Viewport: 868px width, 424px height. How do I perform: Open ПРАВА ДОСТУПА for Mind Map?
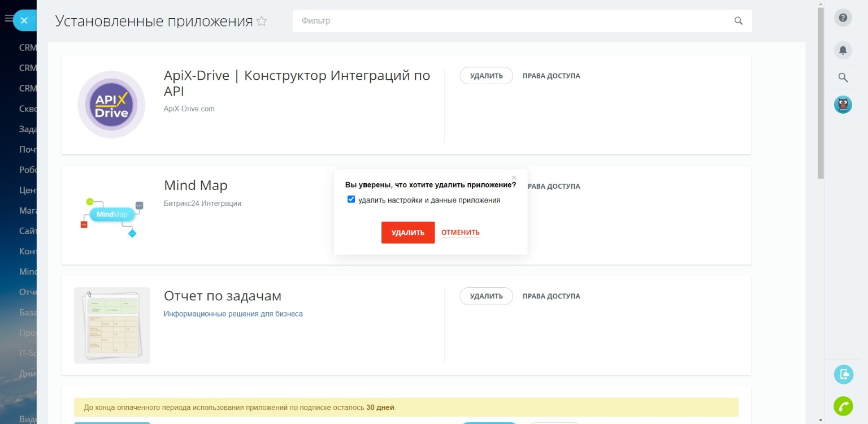(554, 186)
